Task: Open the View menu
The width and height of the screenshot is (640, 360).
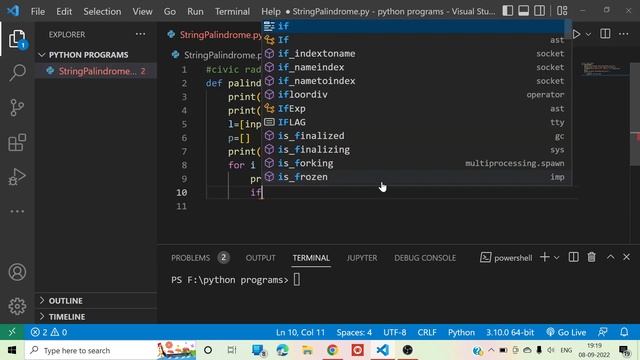Action: 142,11
